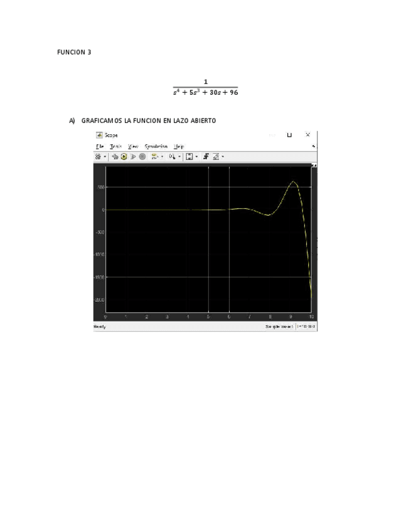
Task: Open the Tools menu
Action: click(115, 147)
